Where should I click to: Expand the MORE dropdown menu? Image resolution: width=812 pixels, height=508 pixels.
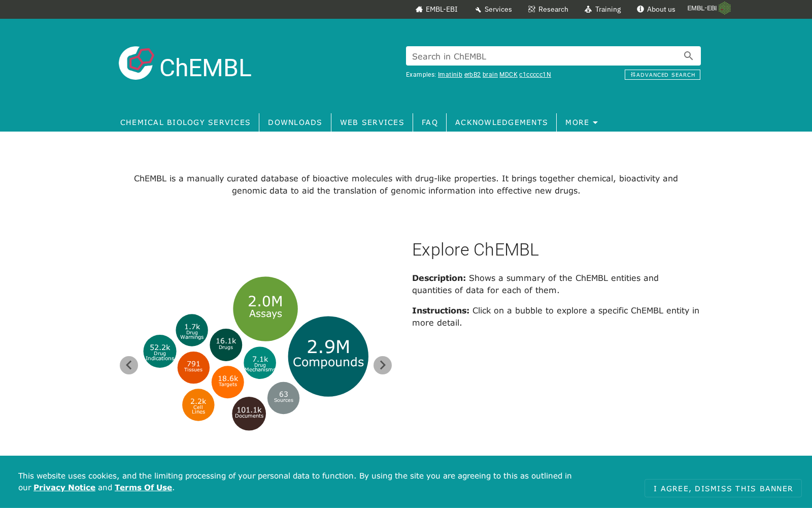pyautogui.click(x=582, y=122)
